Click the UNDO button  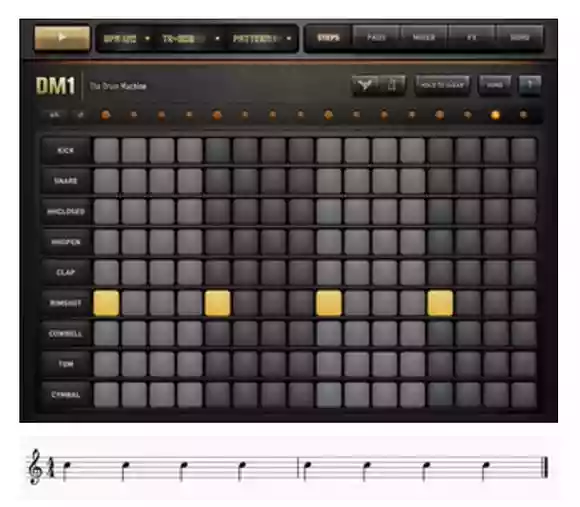pyautogui.click(x=495, y=85)
